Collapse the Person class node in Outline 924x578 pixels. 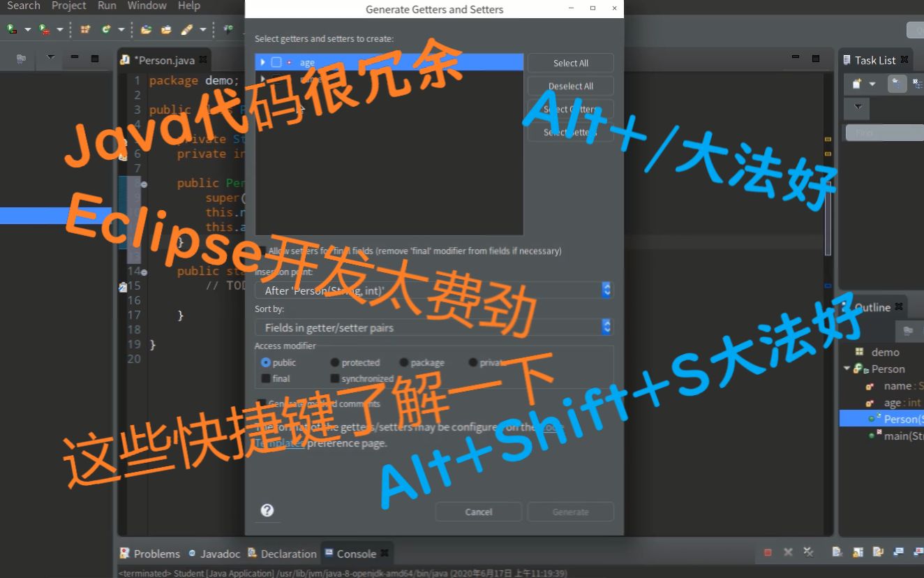pyautogui.click(x=847, y=369)
